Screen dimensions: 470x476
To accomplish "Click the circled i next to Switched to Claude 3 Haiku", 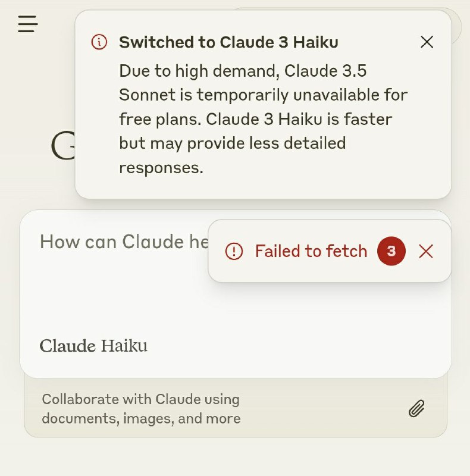I will tap(99, 42).
